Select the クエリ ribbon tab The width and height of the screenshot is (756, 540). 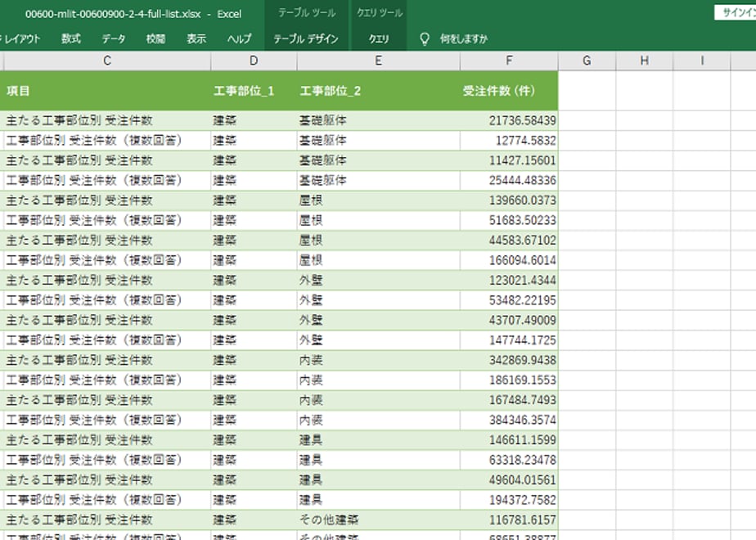pos(379,39)
